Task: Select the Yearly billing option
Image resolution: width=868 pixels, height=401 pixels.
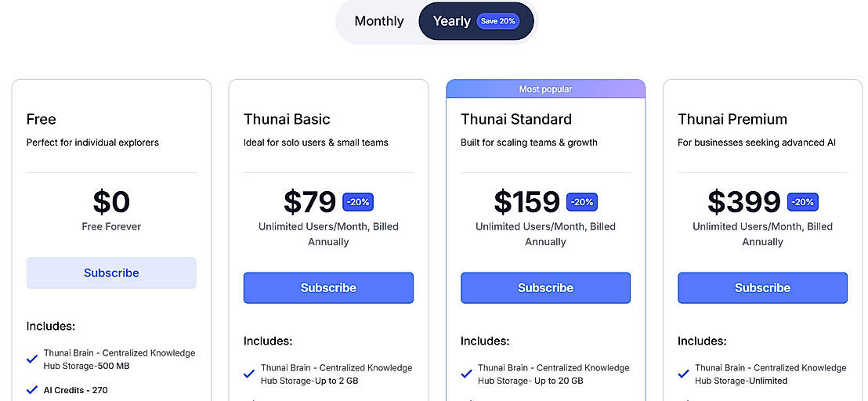Action: click(452, 21)
